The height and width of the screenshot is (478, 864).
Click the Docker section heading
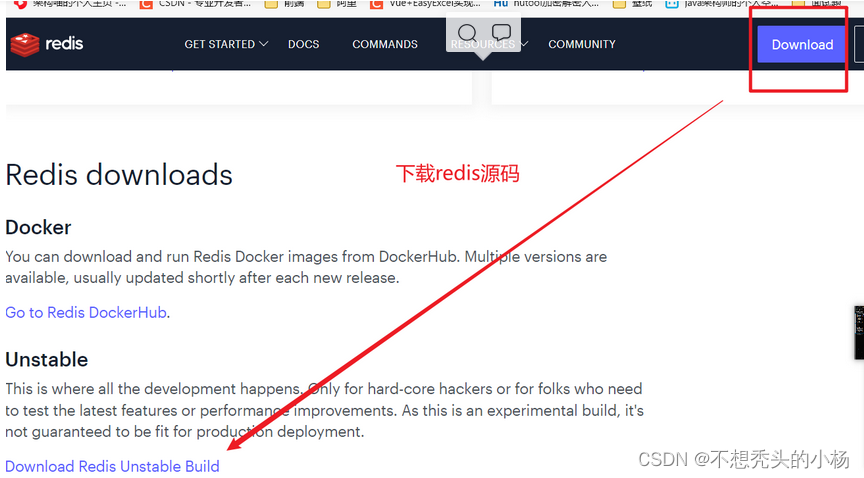point(39,228)
